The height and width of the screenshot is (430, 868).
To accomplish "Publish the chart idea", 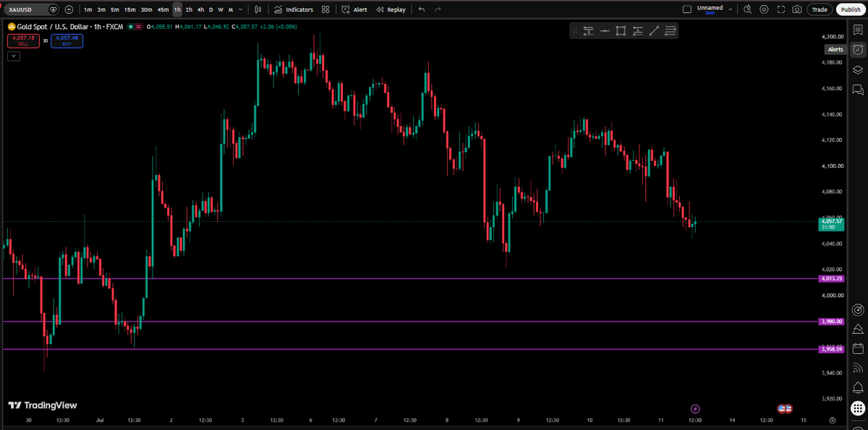I will point(850,9).
